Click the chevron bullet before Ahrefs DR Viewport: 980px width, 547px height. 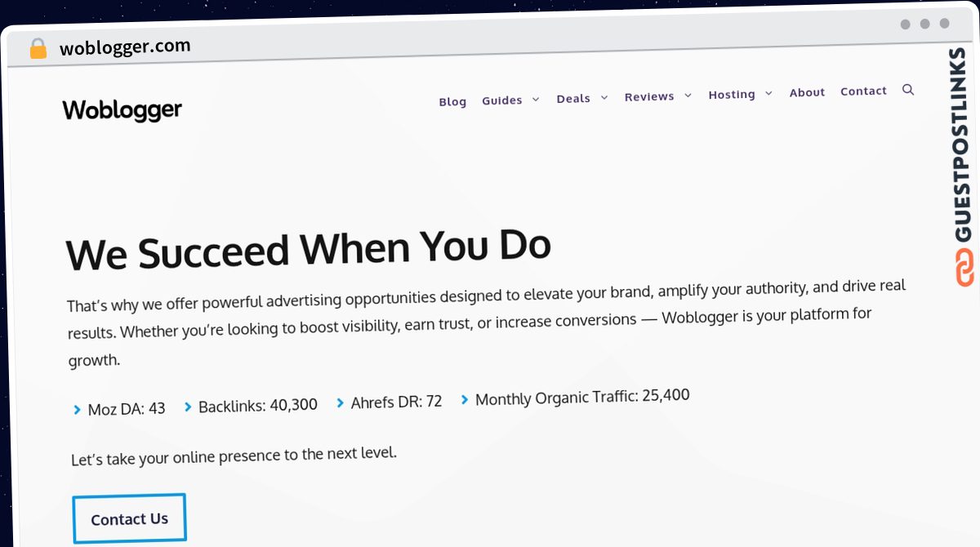[x=341, y=403]
